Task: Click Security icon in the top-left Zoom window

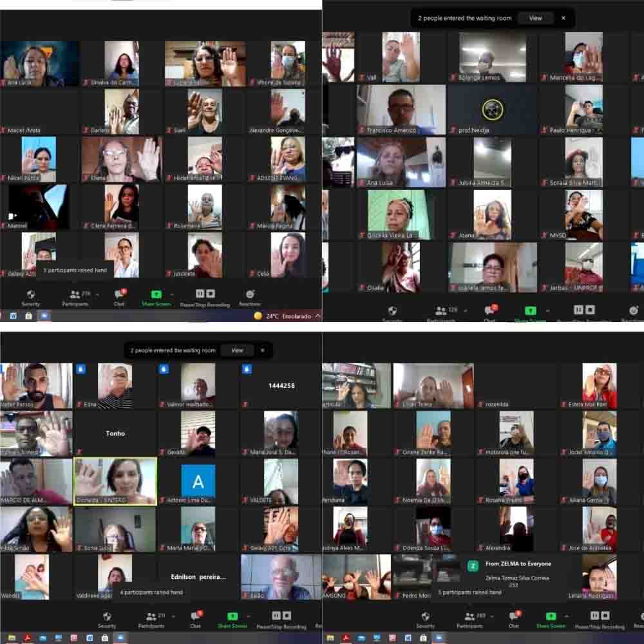Action: 30,296
